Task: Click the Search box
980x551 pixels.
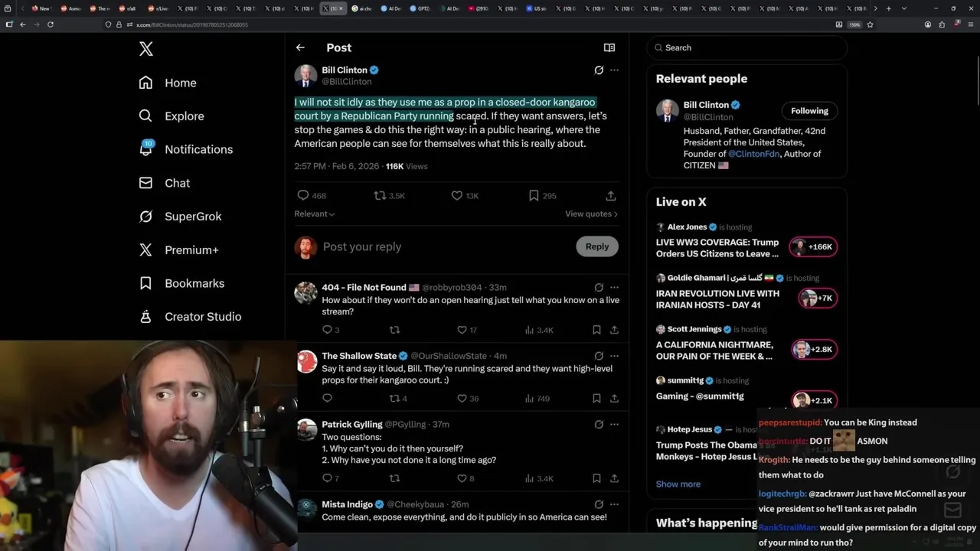Action: [x=746, y=47]
